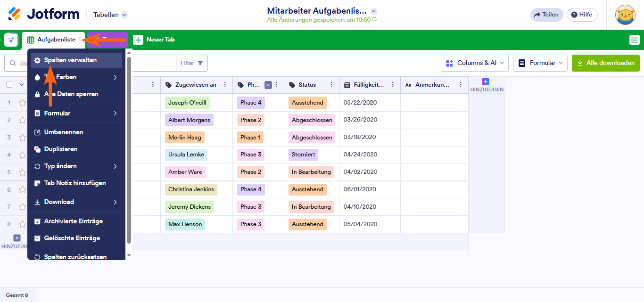Open the Formular dropdown button
Image resolution: width=644 pixels, height=302 pixels.
pos(540,63)
